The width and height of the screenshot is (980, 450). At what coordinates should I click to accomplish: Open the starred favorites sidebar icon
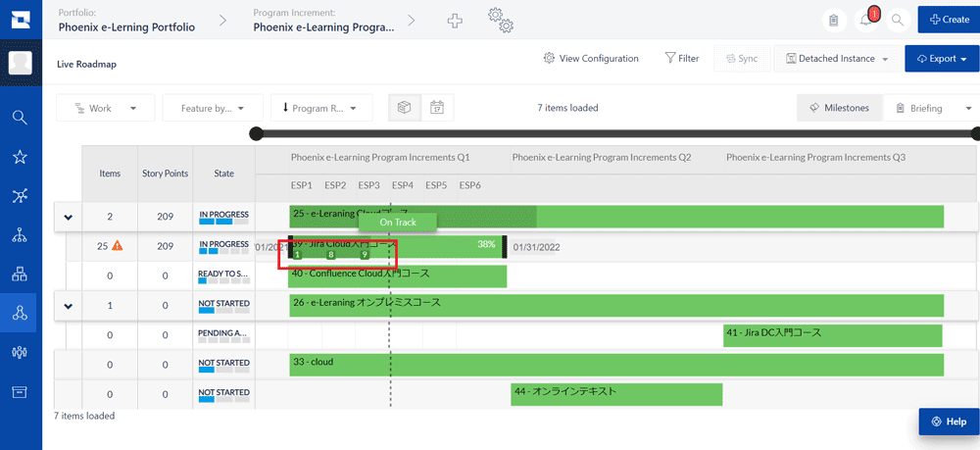pos(20,157)
